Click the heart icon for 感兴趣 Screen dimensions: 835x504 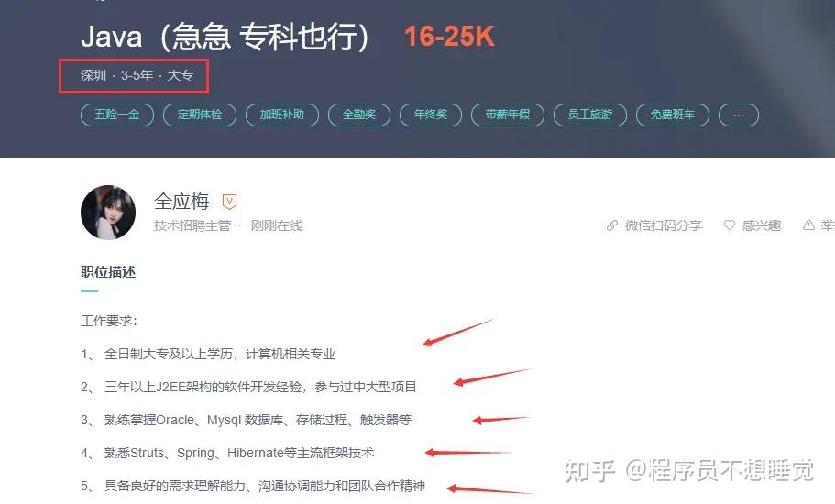coord(730,225)
